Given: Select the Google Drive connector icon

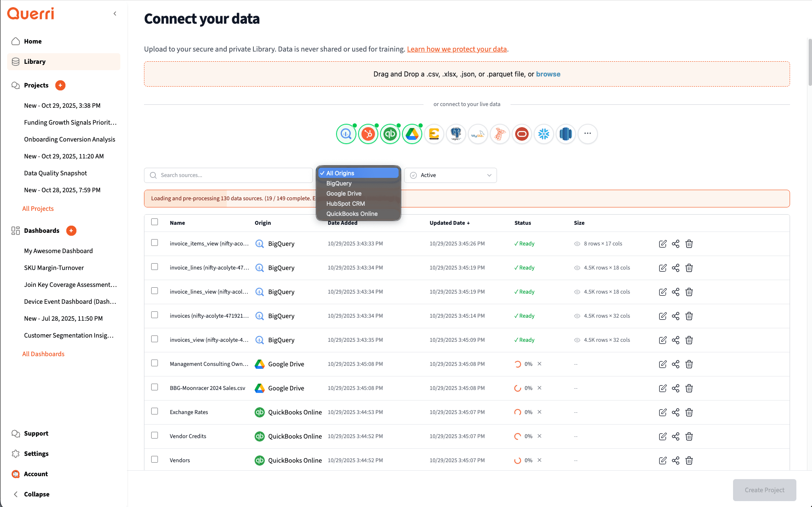Looking at the screenshot, I should tap(412, 134).
